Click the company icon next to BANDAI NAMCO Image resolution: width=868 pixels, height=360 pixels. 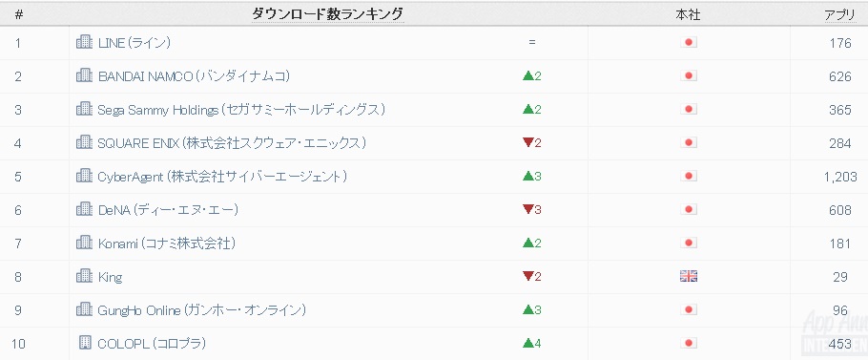(x=84, y=75)
